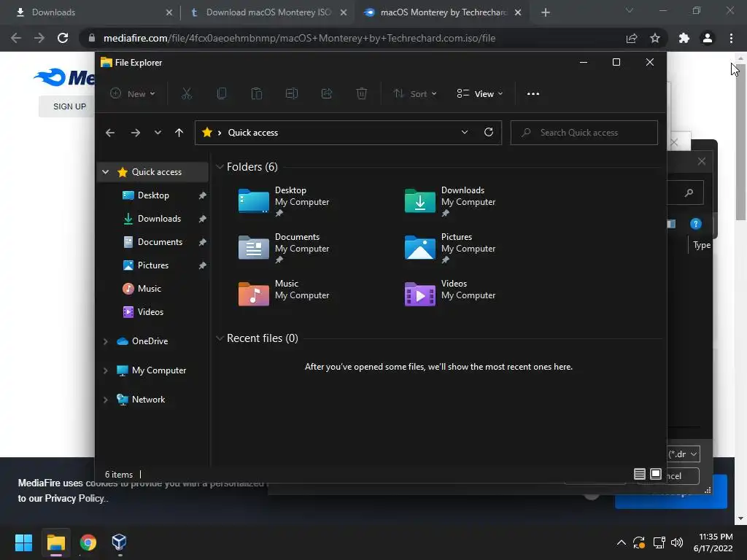Open Chrome Extensions puzzle icon
747x560 pixels.
684,38
